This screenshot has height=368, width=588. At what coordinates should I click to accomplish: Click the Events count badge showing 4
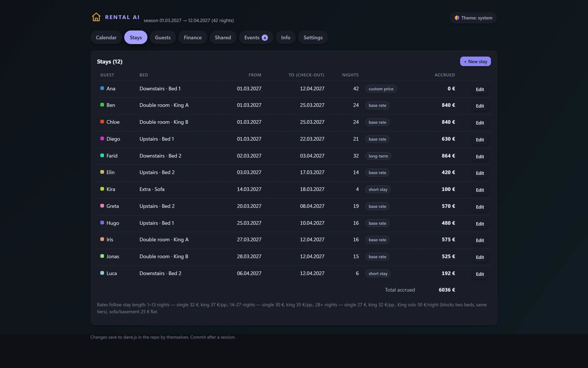265,38
